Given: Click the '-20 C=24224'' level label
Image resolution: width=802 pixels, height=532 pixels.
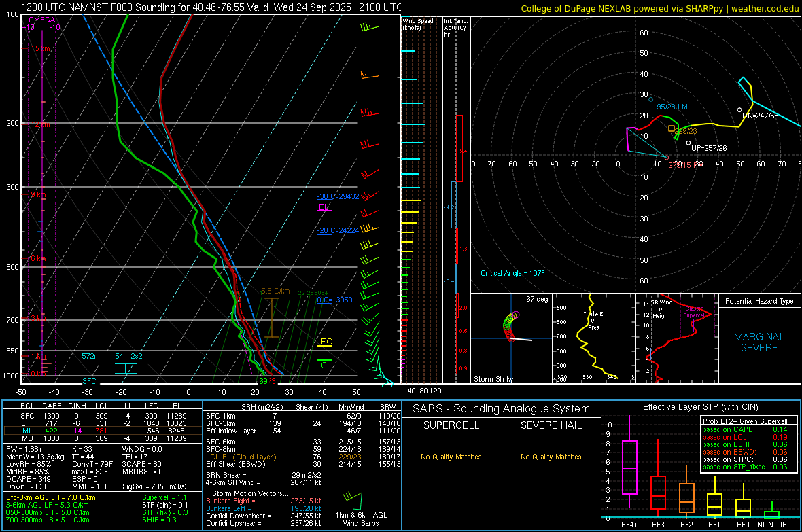Looking at the screenshot, I should click(x=338, y=231).
